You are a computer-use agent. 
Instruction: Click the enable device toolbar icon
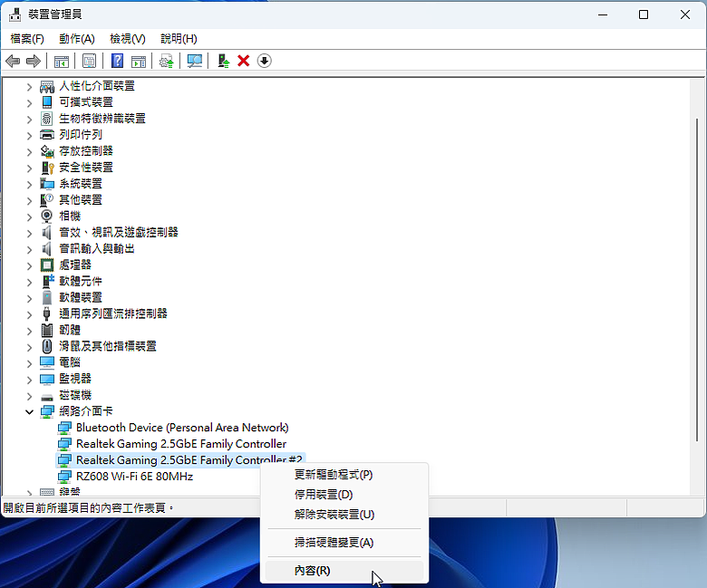pyautogui.click(x=223, y=61)
